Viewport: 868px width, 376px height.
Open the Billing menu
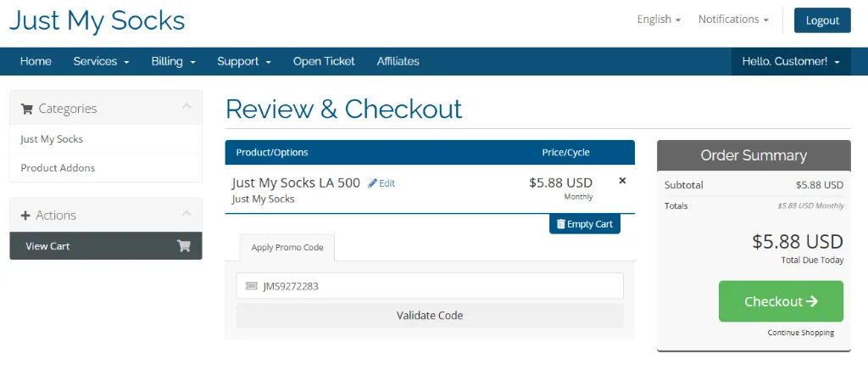point(173,62)
